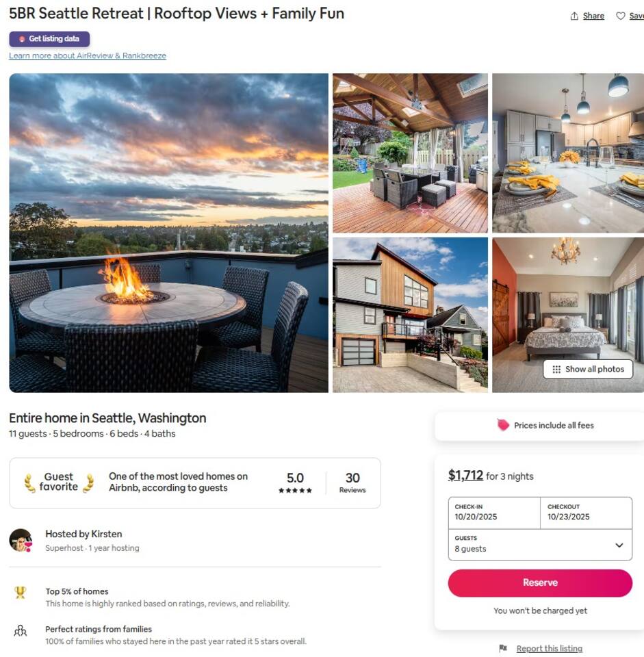The height and width of the screenshot is (657, 644).
Task: Open the rooftop fire pit main photo
Action: pyautogui.click(x=168, y=233)
